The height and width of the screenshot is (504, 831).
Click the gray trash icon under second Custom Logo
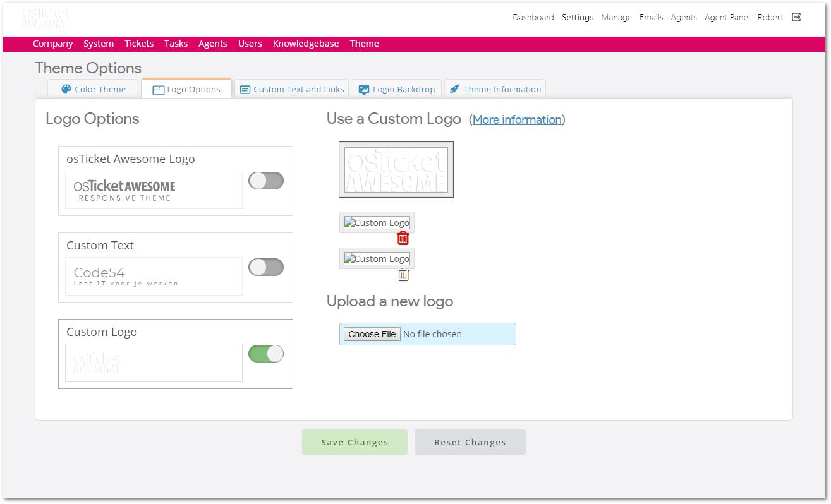(403, 274)
